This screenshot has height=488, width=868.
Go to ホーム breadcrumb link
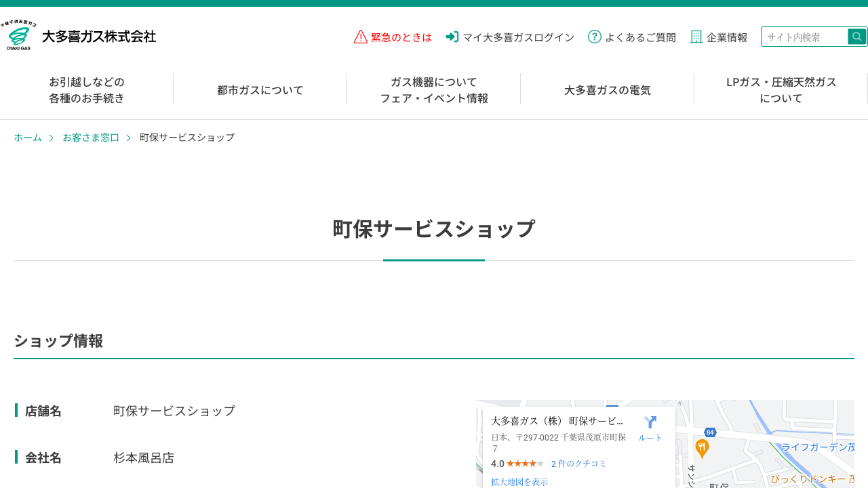click(x=28, y=138)
